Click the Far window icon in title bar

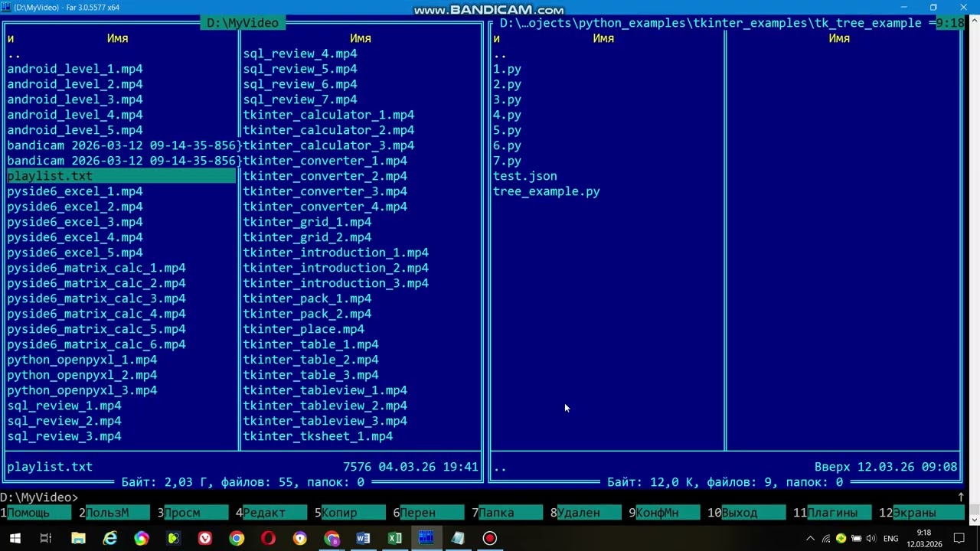pos(6,8)
